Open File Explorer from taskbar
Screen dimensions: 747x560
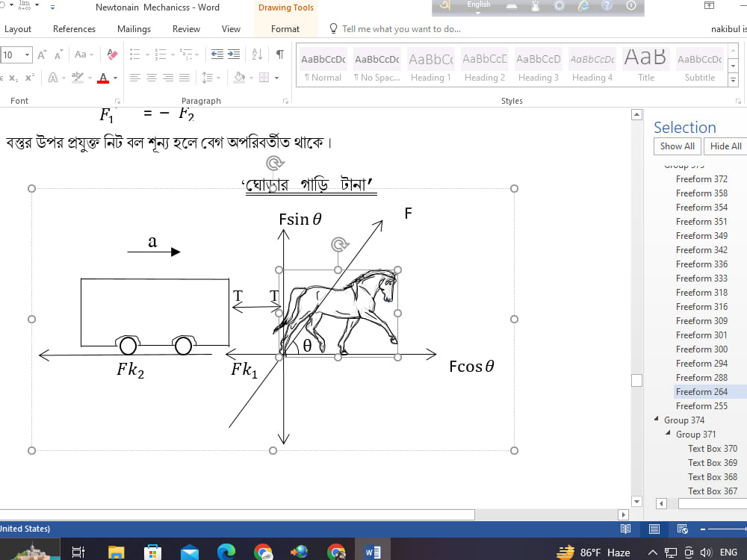click(x=116, y=552)
